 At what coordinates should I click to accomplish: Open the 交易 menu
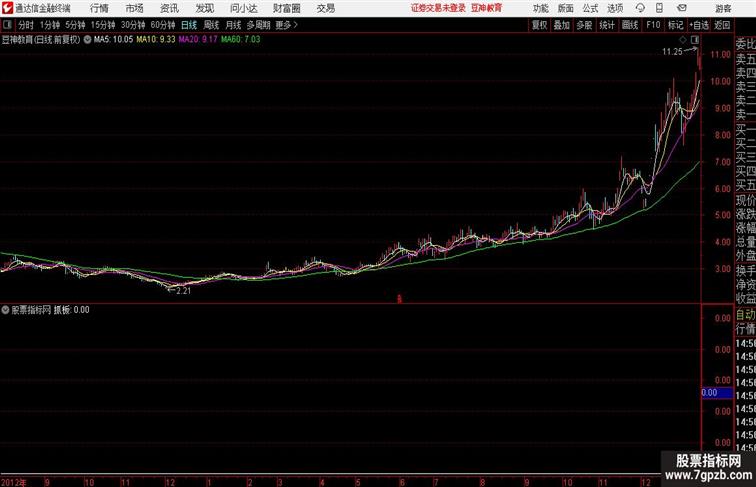326,8
